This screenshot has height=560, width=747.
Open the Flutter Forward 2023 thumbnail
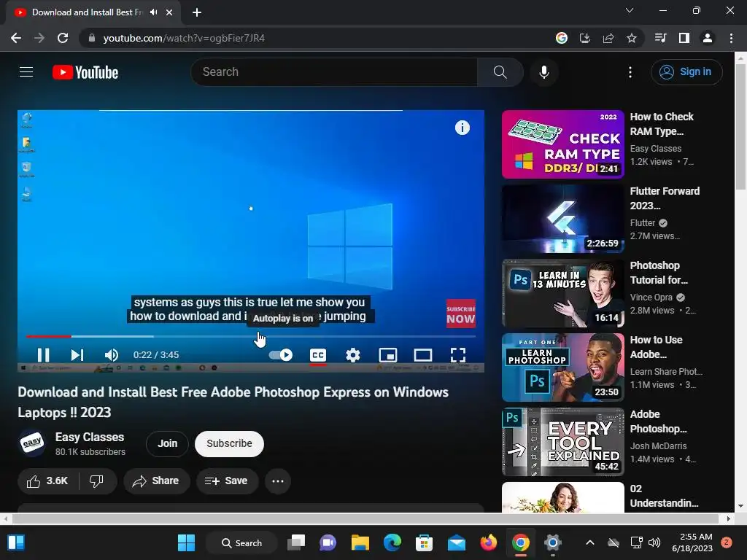(x=562, y=219)
